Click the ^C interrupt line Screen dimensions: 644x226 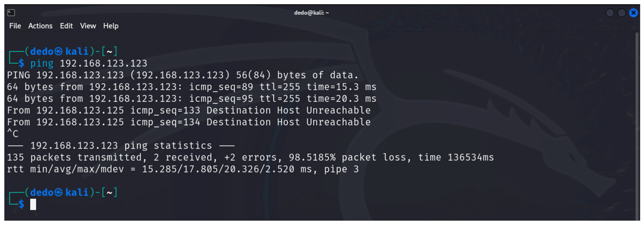[x=13, y=134]
